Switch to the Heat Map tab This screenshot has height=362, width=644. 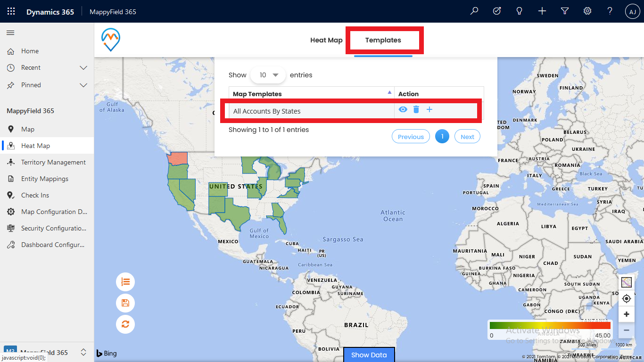pos(326,40)
